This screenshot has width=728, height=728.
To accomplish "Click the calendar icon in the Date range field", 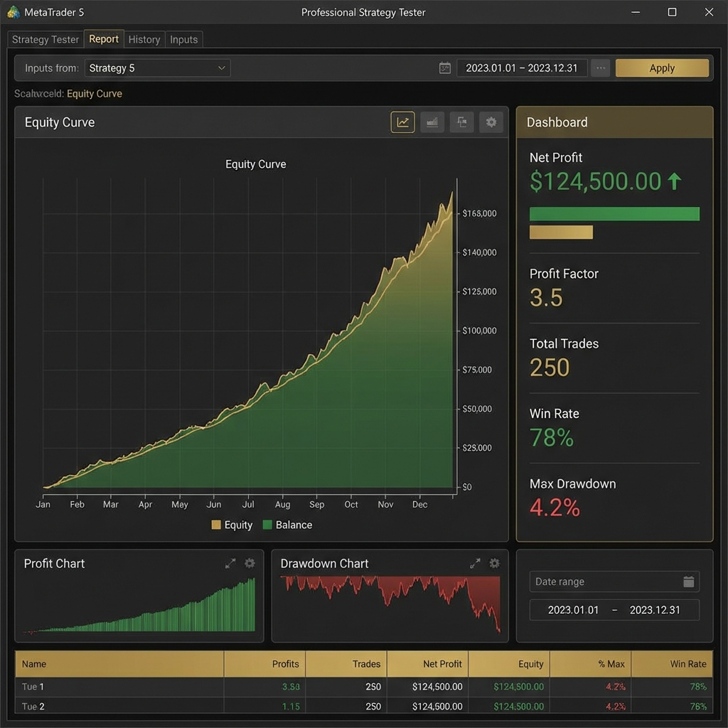I will click(x=688, y=582).
